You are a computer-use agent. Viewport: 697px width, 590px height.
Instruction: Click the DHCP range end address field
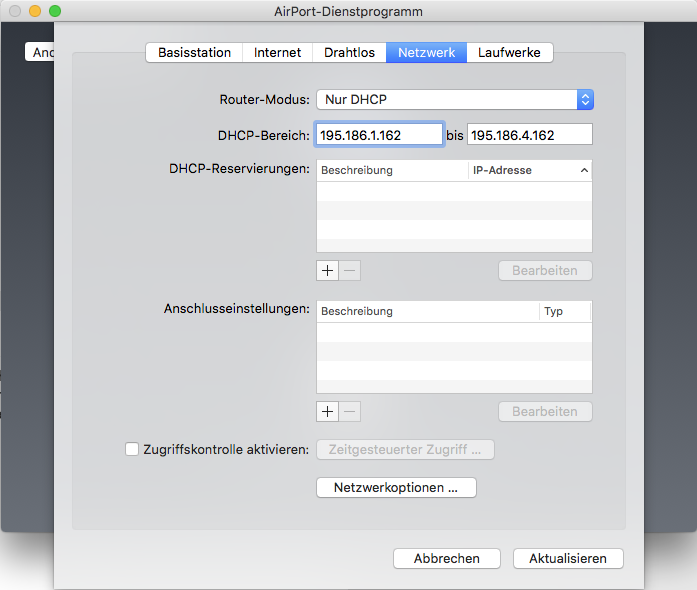tap(529, 135)
